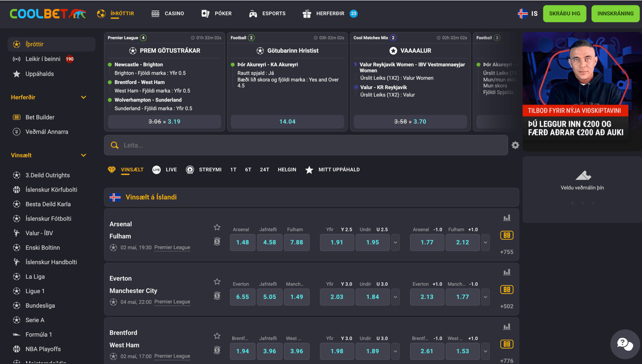Favorite the Everton vs Manchester City match
Image resolution: width=642 pixels, height=364 pixels.
pyautogui.click(x=217, y=282)
